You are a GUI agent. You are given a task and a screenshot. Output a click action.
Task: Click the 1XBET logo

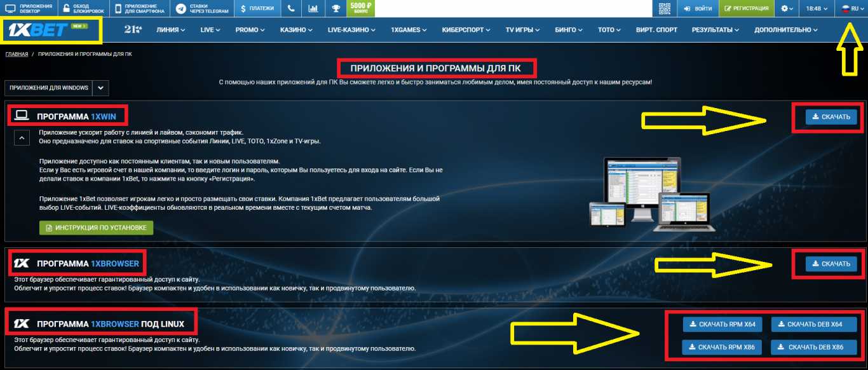pyautogui.click(x=37, y=30)
